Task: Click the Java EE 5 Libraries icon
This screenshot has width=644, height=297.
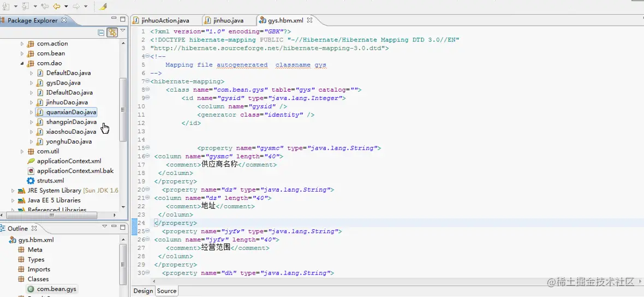Action: 21,200
